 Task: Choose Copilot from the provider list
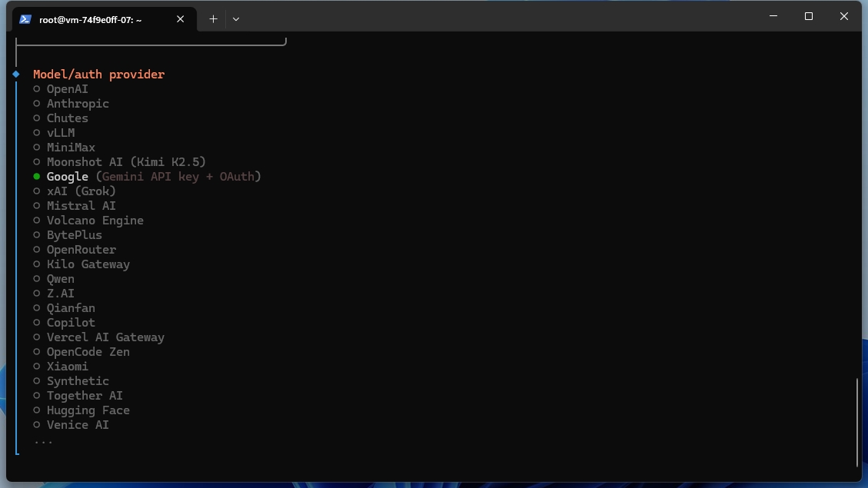pyautogui.click(x=71, y=322)
